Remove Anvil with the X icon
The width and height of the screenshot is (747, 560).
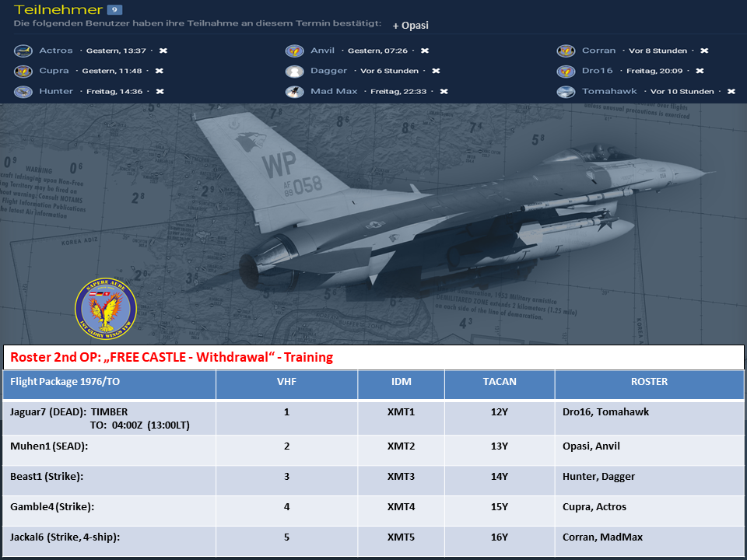coord(425,51)
